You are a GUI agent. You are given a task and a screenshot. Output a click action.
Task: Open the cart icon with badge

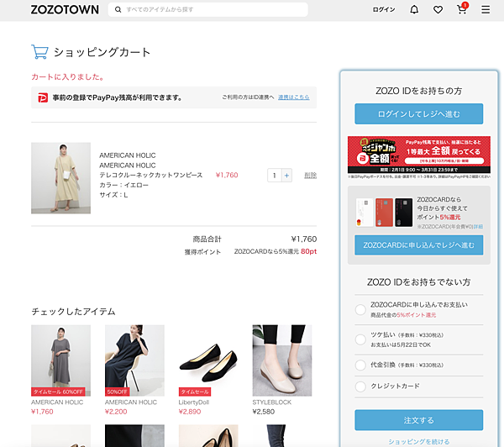click(x=462, y=9)
